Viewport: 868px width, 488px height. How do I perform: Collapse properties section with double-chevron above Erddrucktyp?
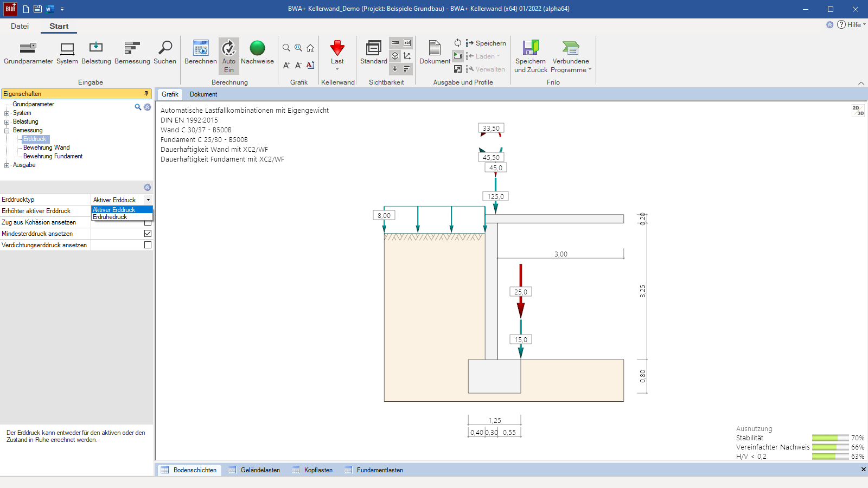(x=147, y=187)
